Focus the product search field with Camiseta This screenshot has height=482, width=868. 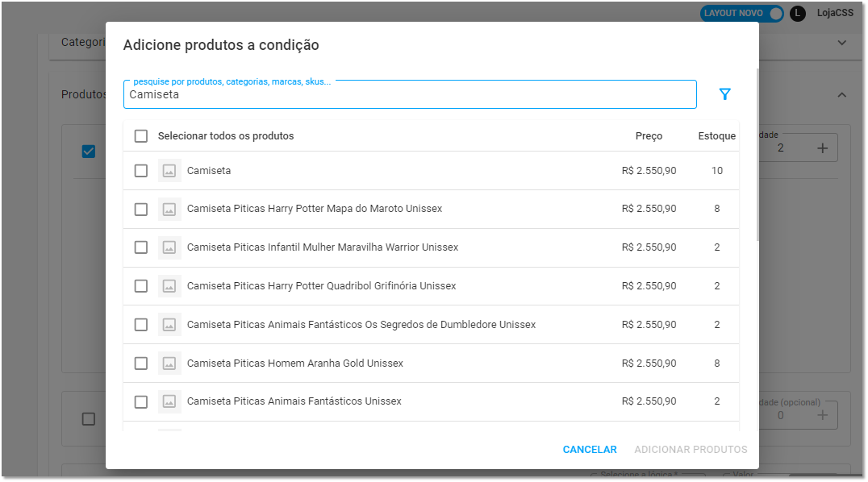click(410, 94)
